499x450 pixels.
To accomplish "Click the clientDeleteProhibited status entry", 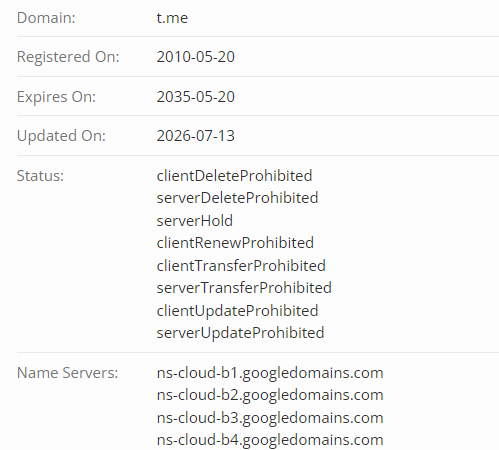I will (x=234, y=176).
